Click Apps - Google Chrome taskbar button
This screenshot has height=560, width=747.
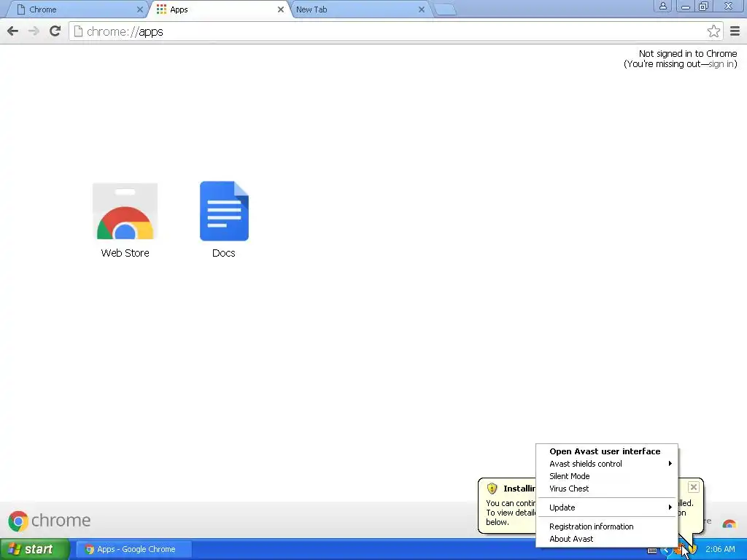134,549
